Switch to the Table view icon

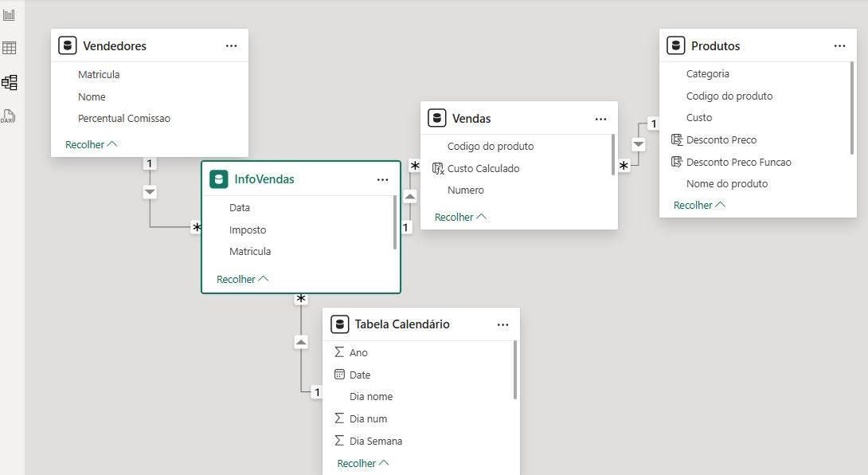(x=10, y=48)
